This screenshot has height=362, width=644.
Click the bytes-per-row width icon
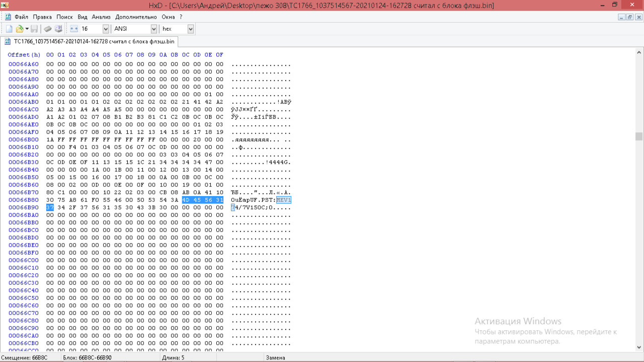(x=74, y=29)
